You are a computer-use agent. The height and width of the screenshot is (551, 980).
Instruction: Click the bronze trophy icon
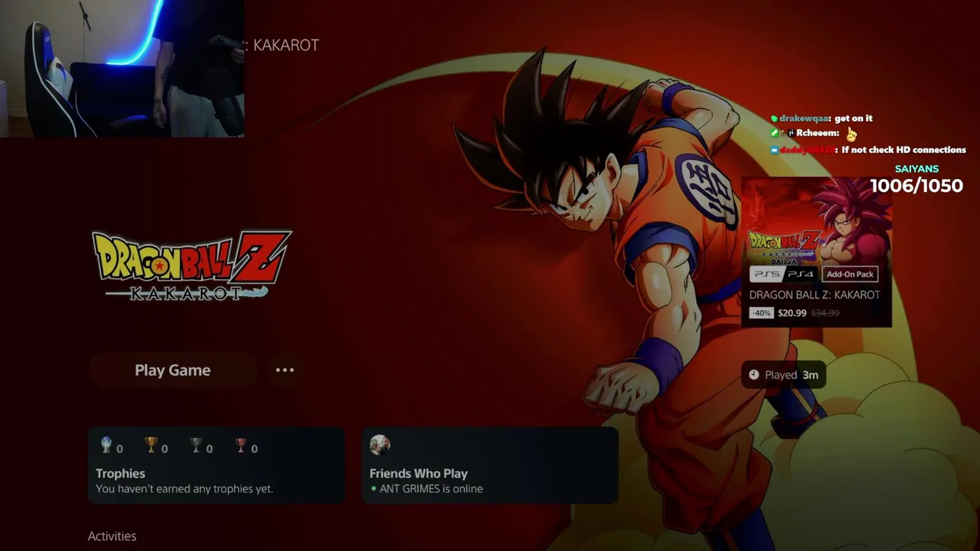coord(241,445)
